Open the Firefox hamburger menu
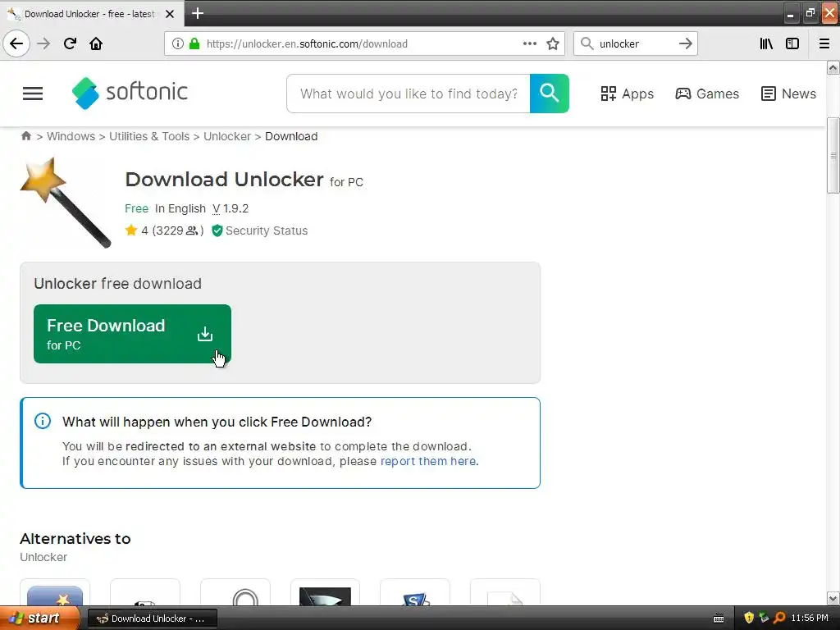This screenshot has width=840, height=630. coord(824,44)
